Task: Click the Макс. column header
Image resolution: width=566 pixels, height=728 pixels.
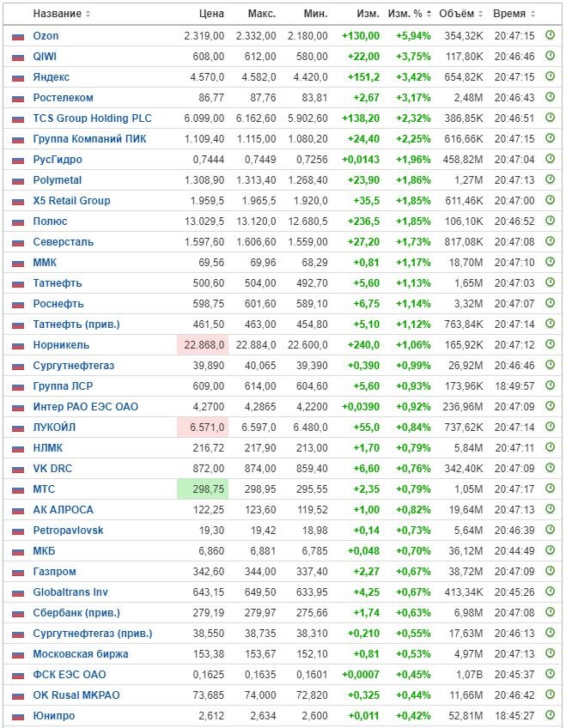Action: point(262,14)
